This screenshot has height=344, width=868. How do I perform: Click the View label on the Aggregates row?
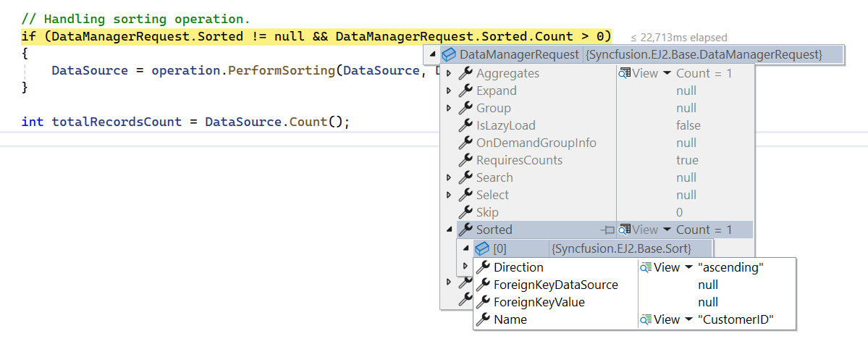[645, 73]
